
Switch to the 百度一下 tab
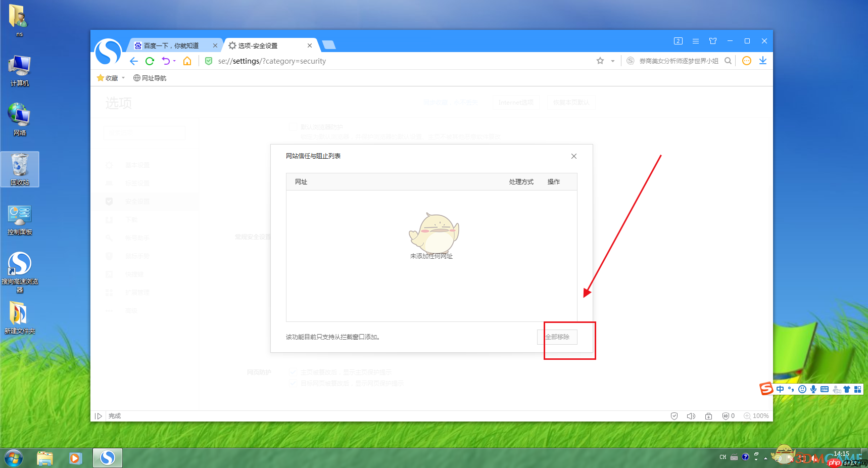[172, 45]
